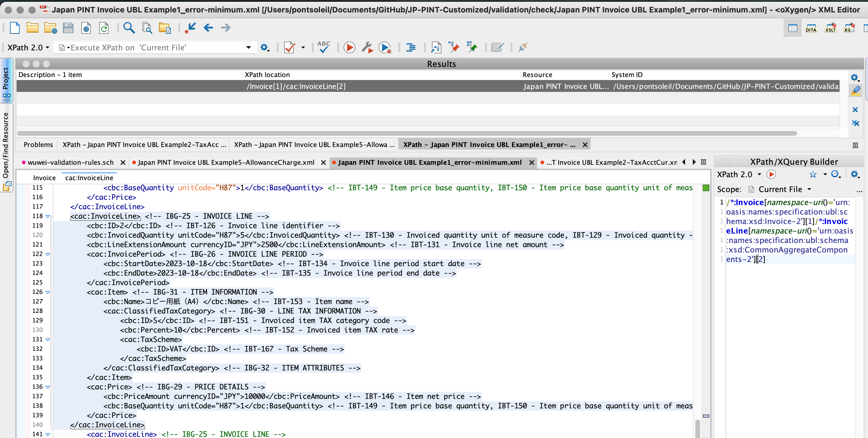
Task: Open XPath 2.0 dropdown in XPath Builder
Action: pyautogui.click(x=739, y=174)
